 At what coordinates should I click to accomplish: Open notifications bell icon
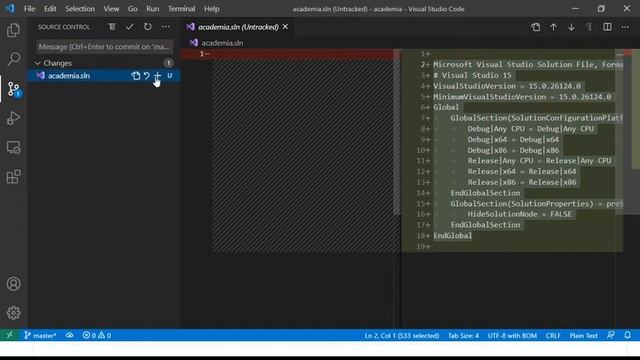[627, 336]
